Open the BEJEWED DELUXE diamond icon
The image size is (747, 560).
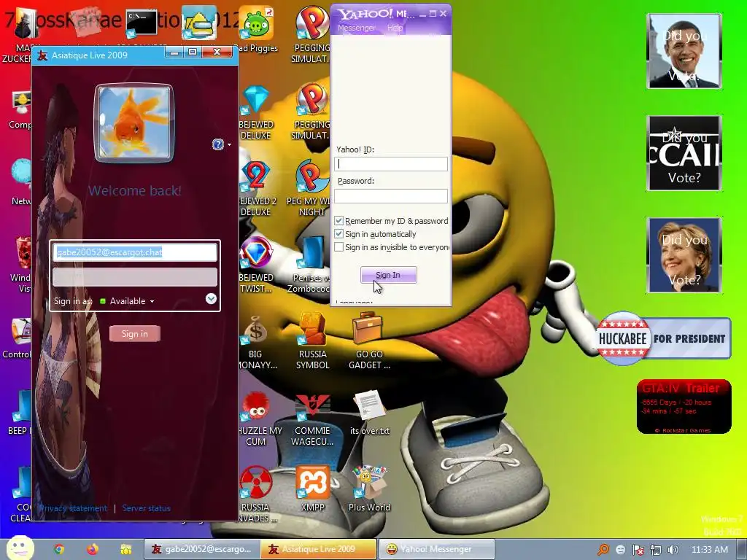(x=256, y=112)
